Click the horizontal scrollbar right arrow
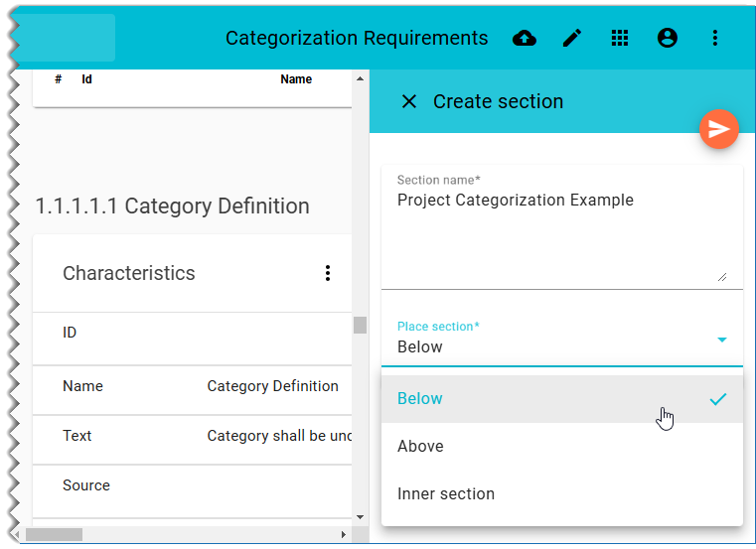Viewport: 756px width, 549px height. click(x=344, y=534)
